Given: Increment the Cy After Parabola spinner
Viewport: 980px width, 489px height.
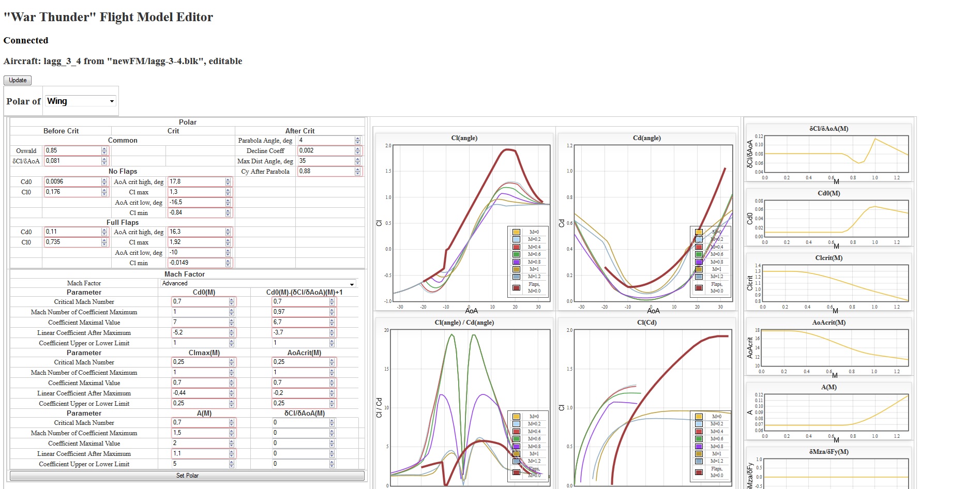Looking at the screenshot, I should coord(357,170).
